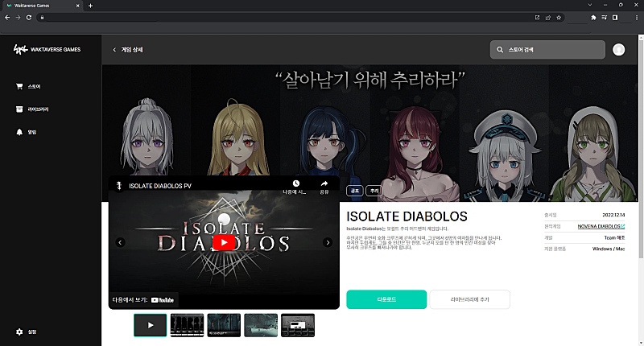Viewport: 644px width, 346px height.
Task: Focus the store search field
Action: (x=547, y=50)
